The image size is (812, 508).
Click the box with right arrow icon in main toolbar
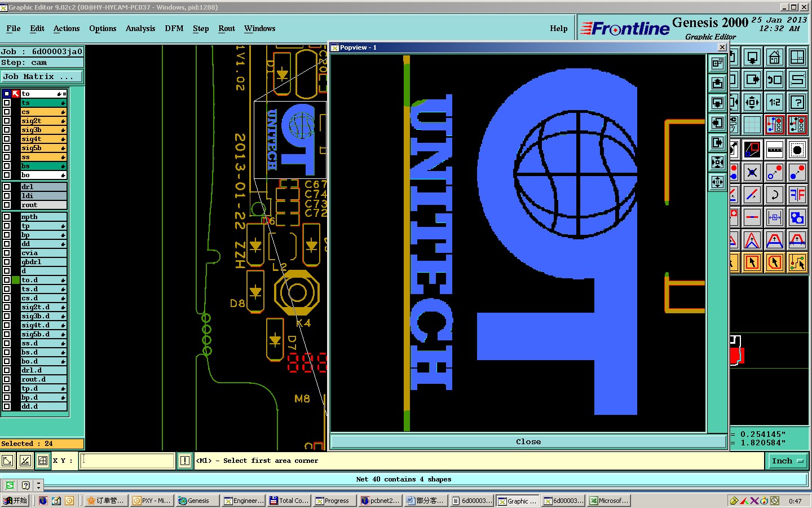click(x=752, y=80)
